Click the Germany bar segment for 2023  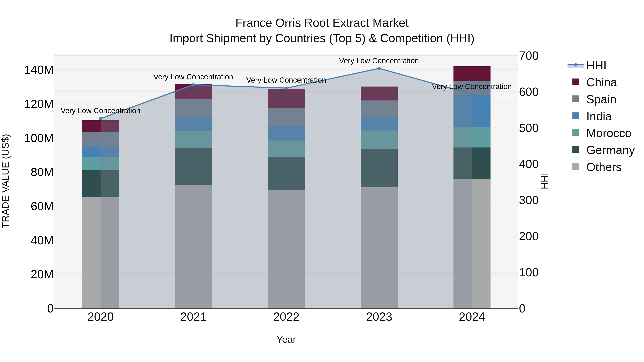379,168
